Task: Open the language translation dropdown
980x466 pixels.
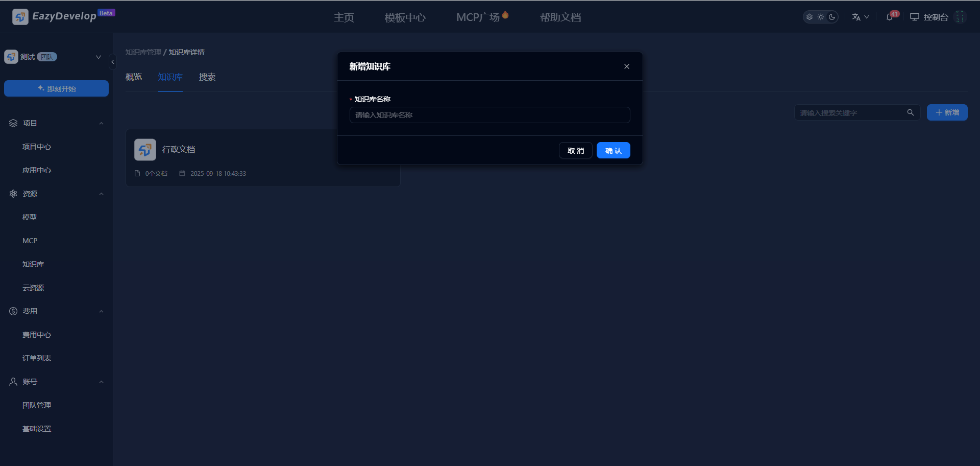Action: click(860, 17)
